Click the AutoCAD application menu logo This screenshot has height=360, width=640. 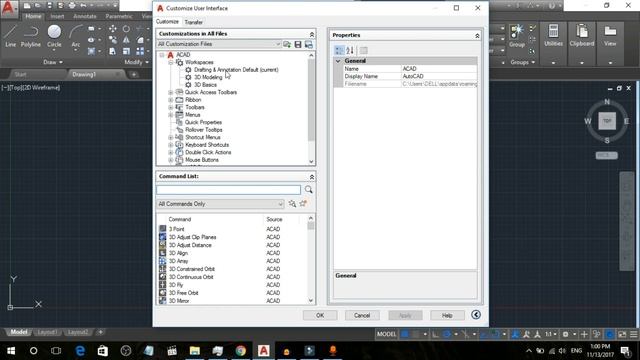tap(8, 8)
